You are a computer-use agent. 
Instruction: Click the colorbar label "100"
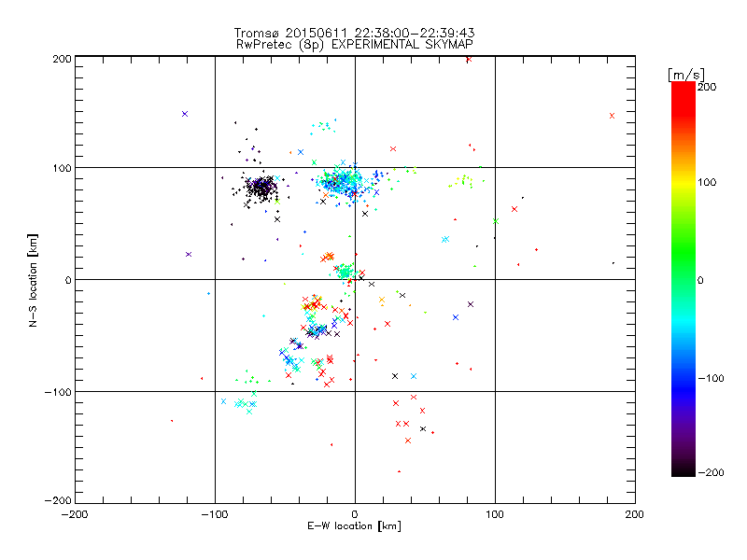point(707,182)
